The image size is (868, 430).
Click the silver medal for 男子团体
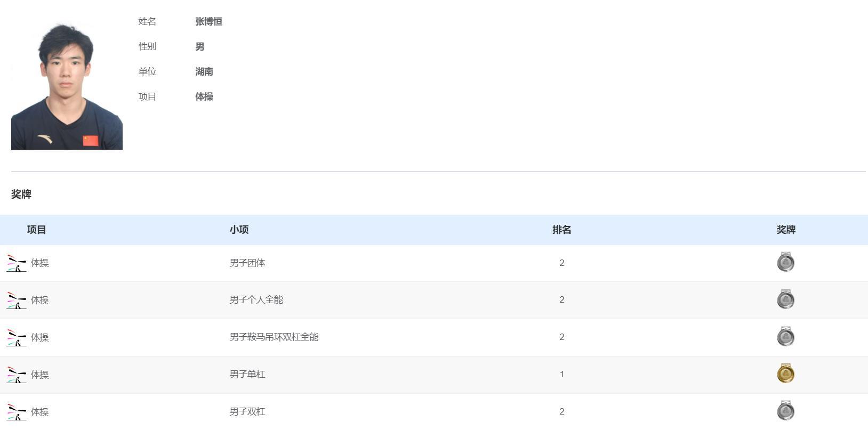pos(785,262)
